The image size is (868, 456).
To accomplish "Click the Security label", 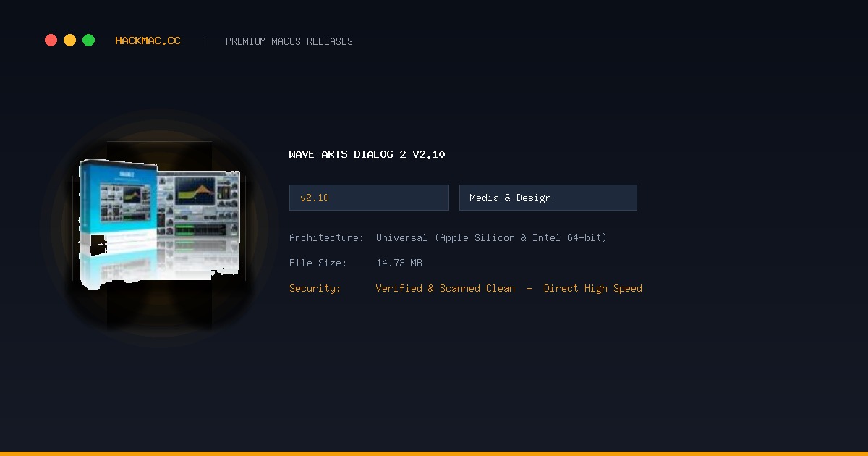I will [x=315, y=288].
